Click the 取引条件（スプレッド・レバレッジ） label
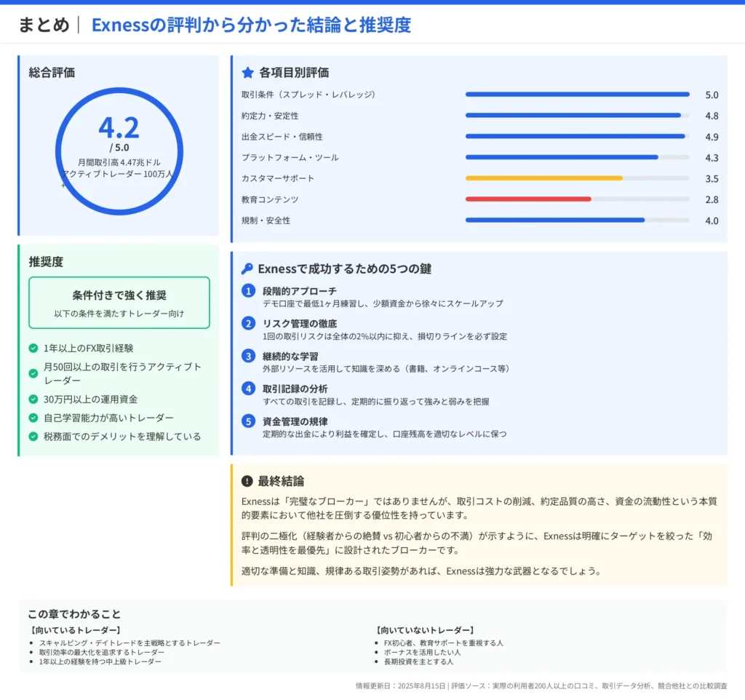The width and height of the screenshot is (745, 700). 308,95
